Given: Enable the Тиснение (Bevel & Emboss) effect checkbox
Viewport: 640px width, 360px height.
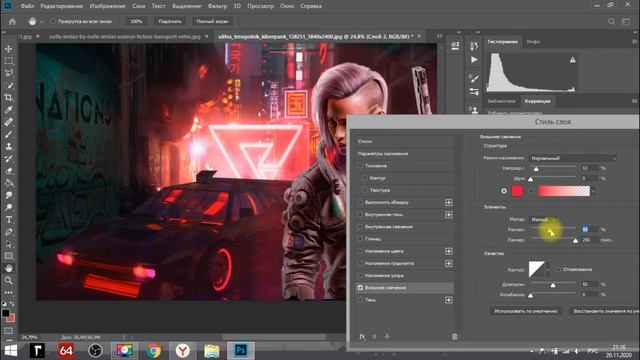Looking at the screenshot, I should coord(360,166).
